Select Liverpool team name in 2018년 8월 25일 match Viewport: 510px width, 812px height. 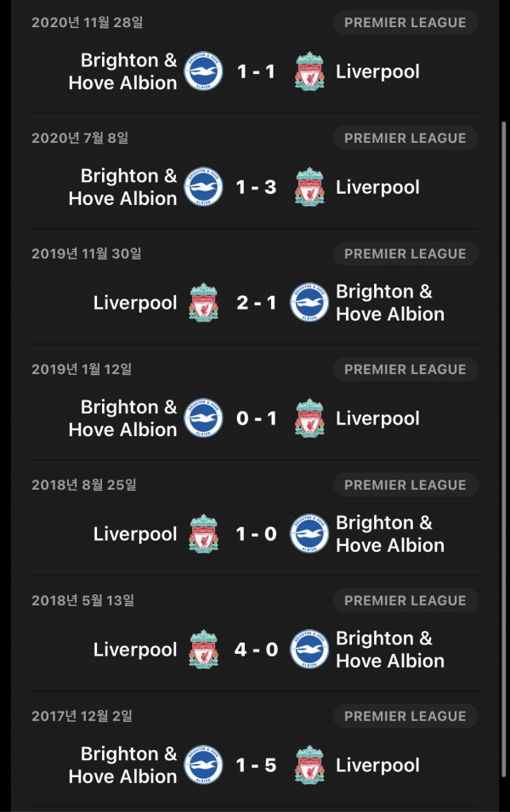(135, 534)
